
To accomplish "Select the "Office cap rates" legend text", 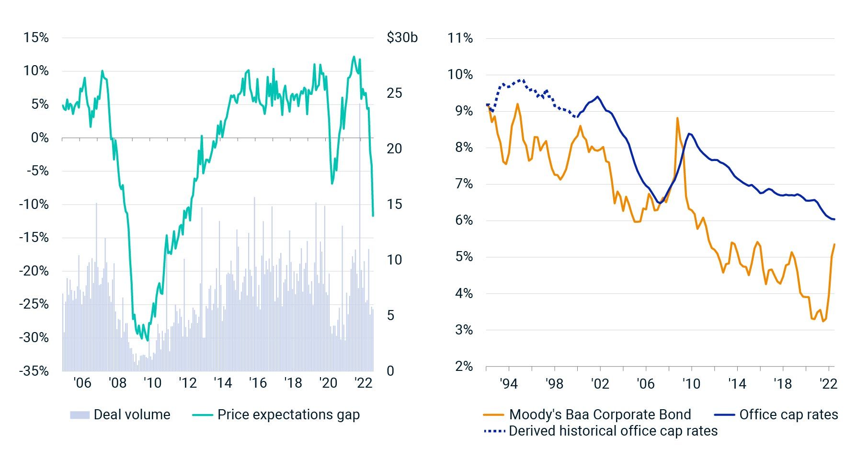I will point(788,415).
